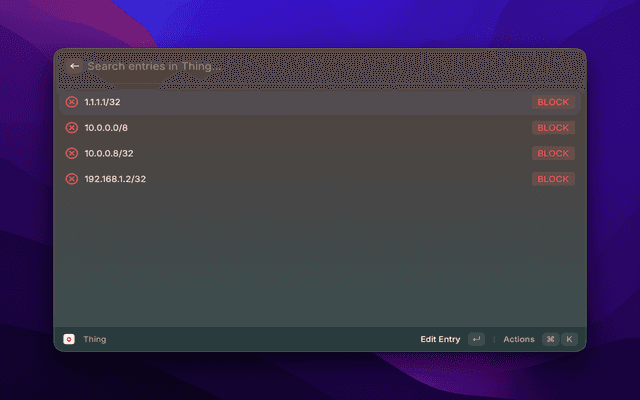This screenshot has width=640, height=400.
Task: Click the Thing extension icon in footer
Action: click(69, 339)
